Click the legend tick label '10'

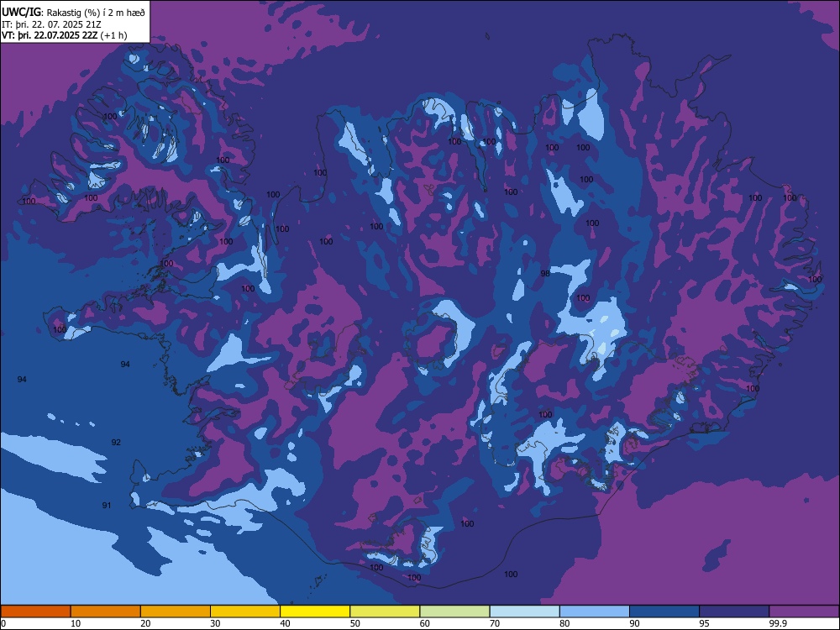point(76,623)
